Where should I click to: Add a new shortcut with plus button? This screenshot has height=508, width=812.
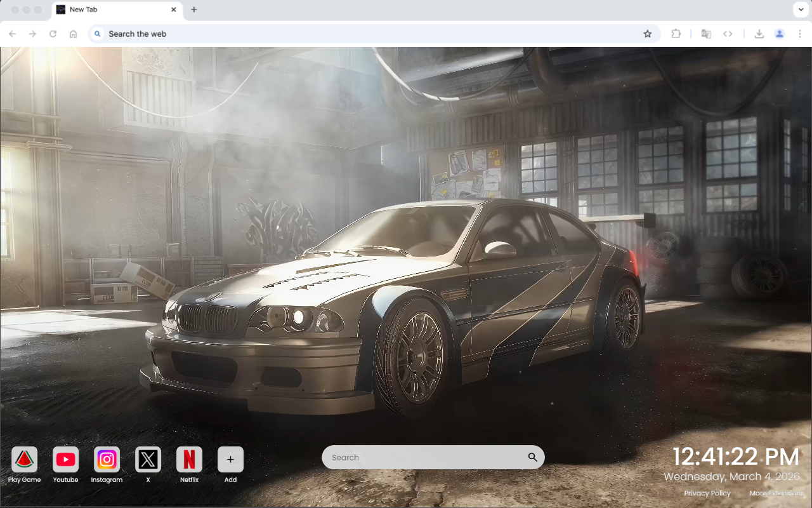(230, 460)
